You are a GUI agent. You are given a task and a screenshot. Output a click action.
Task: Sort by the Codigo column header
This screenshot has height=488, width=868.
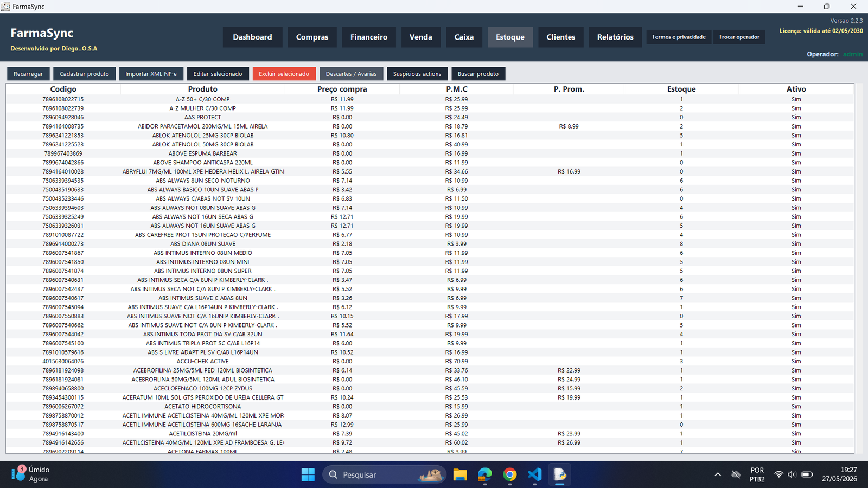pyautogui.click(x=63, y=89)
